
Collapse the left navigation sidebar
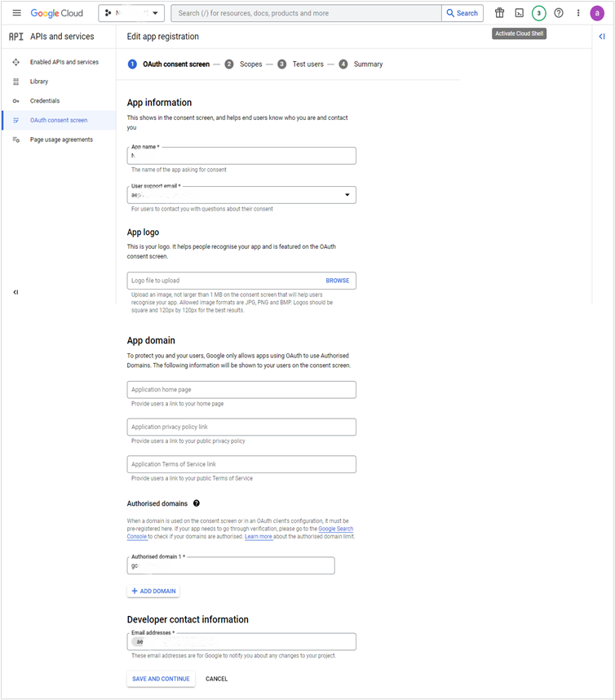pyautogui.click(x=15, y=292)
